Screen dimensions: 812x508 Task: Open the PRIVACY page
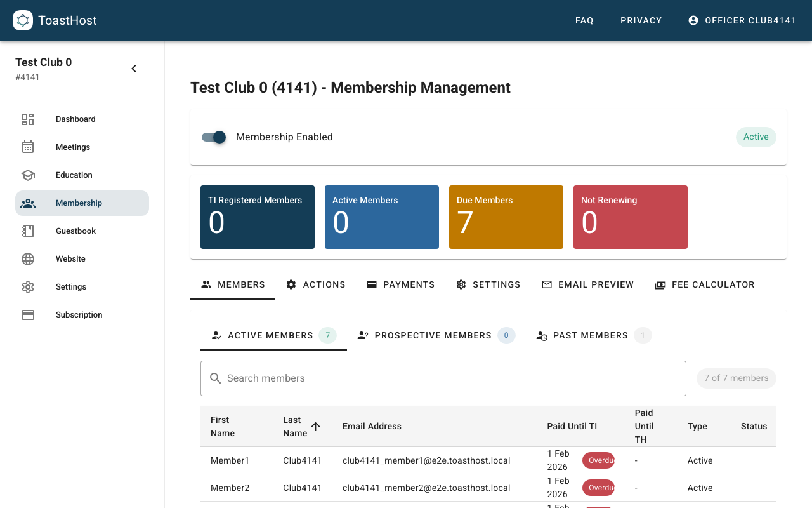[641, 20]
